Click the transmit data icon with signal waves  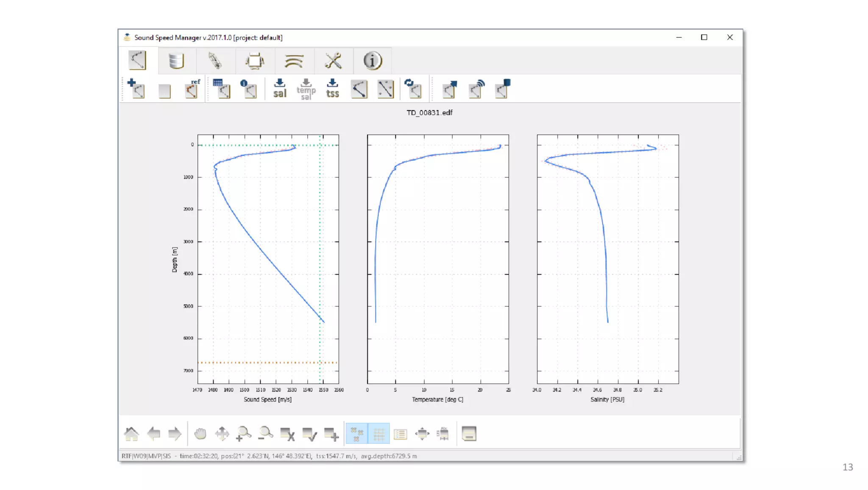[476, 89]
